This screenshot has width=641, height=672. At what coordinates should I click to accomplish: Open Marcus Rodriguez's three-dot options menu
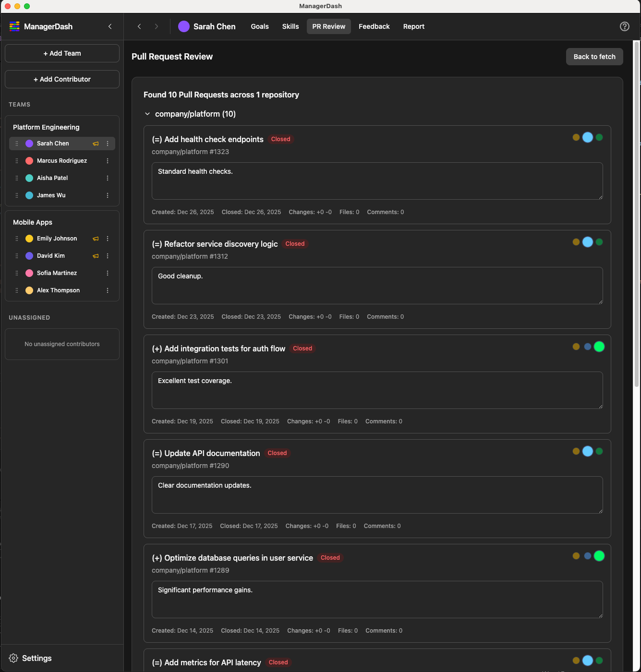[x=107, y=160]
